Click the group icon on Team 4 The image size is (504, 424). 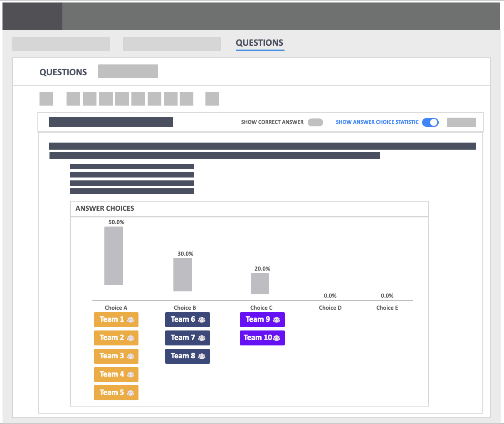[131, 375]
